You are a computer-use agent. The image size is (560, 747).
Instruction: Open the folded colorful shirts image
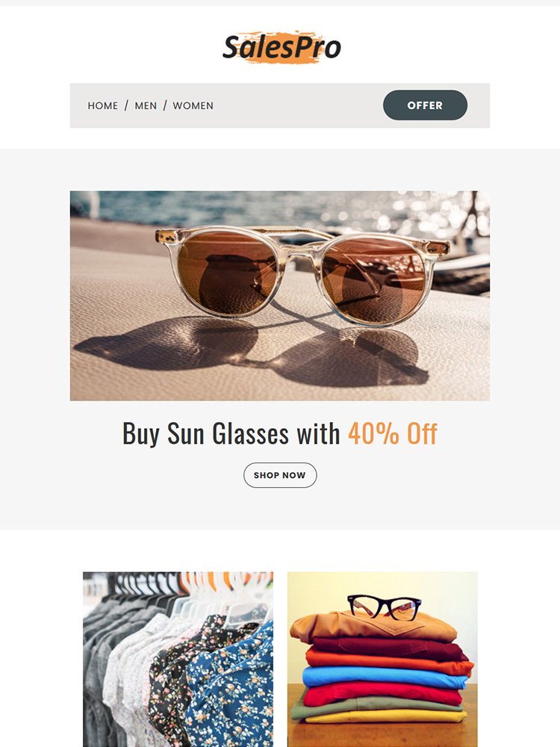382,660
